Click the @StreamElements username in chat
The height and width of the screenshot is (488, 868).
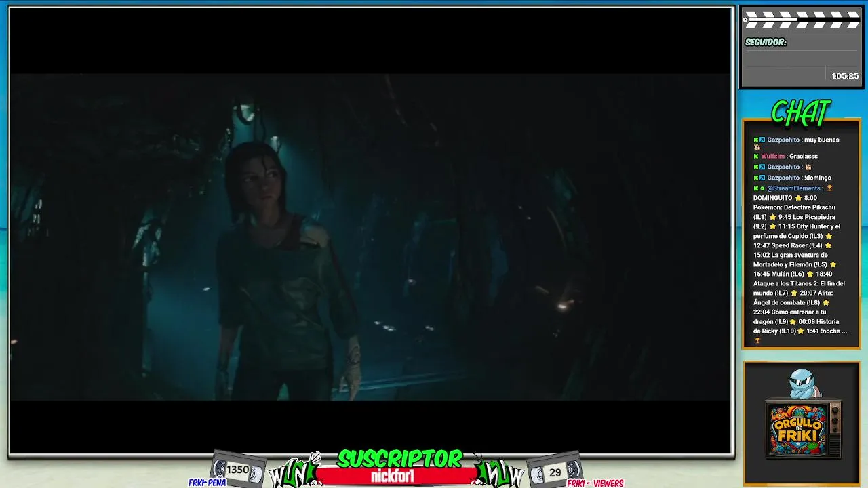(x=794, y=188)
